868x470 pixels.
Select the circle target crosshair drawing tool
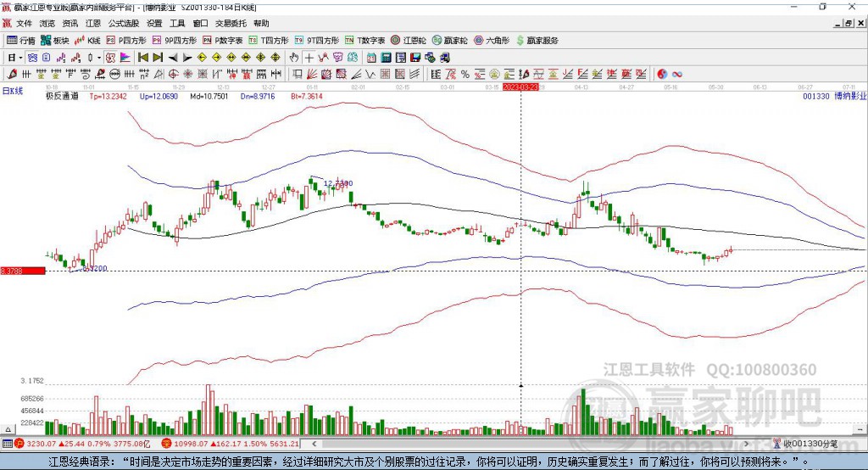[173, 74]
